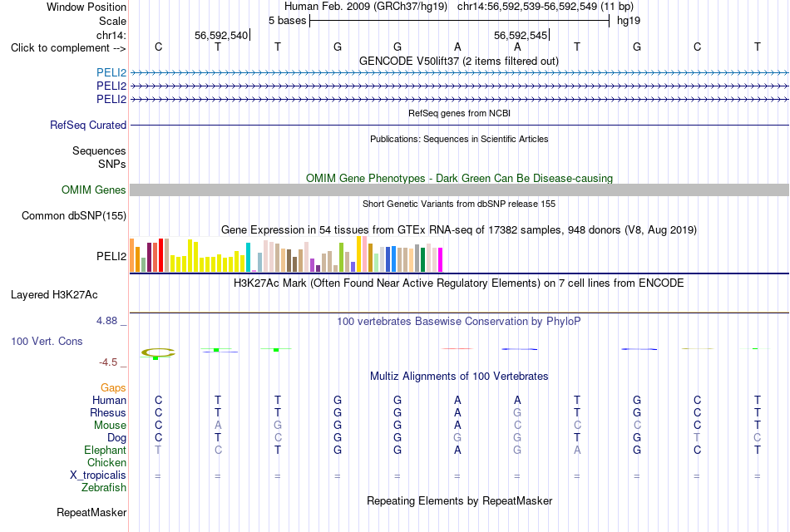The width and height of the screenshot is (790, 532).
Task: Click the position label 56,592,540
Action: (221, 35)
